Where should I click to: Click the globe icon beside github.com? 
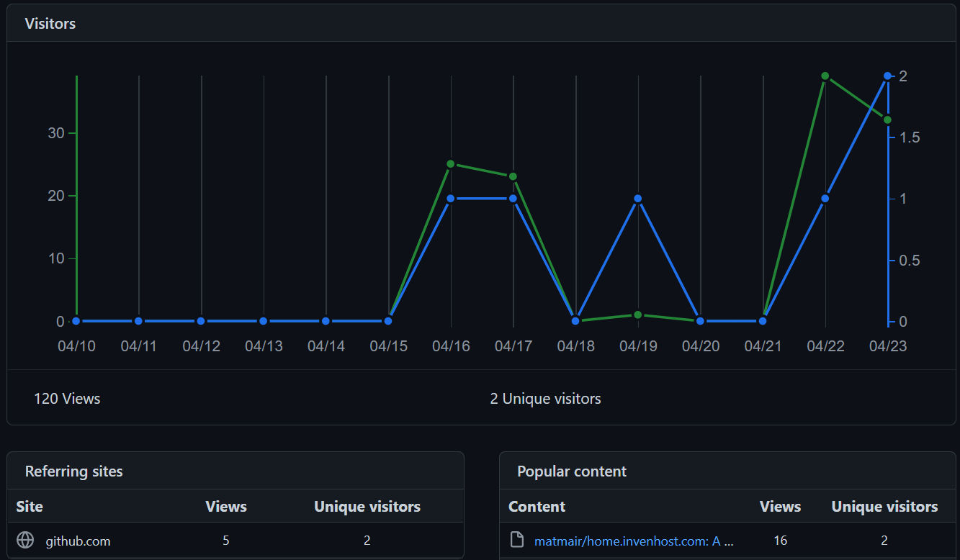pos(26,541)
